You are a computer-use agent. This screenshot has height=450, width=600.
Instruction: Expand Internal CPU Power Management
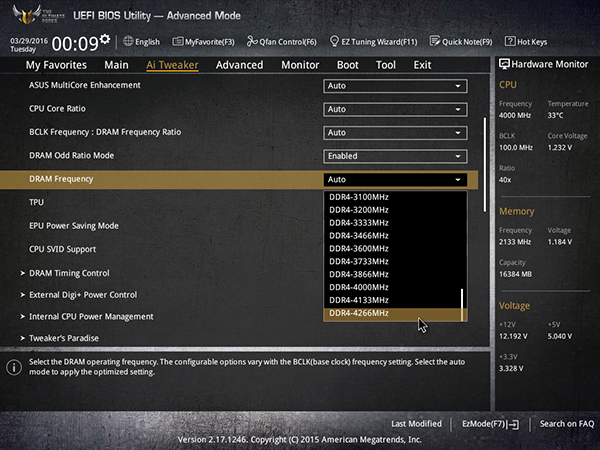point(91,317)
